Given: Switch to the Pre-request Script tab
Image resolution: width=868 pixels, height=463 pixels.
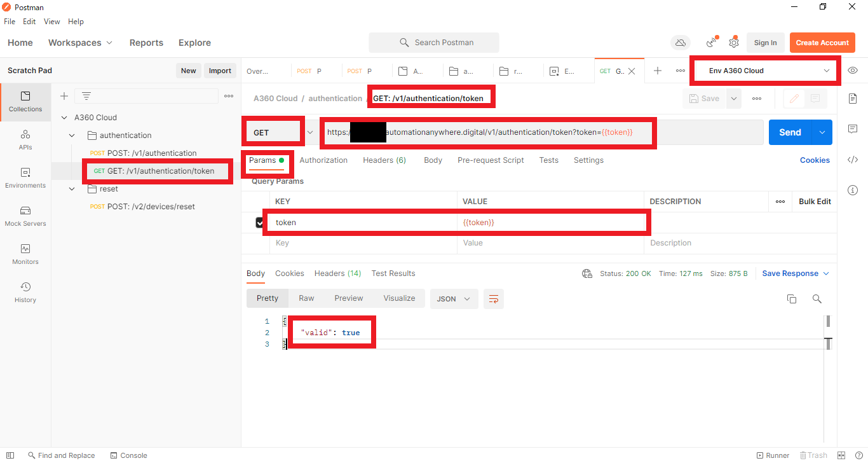Looking at the screenshot, I should coord(491,160).
